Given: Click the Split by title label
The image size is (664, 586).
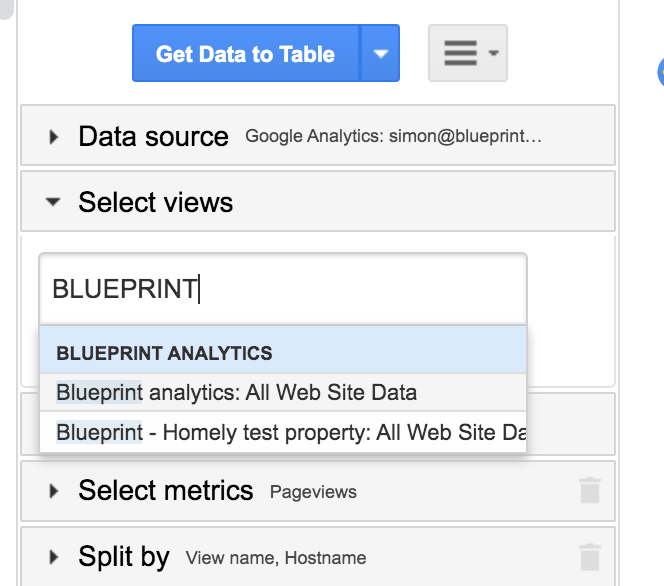Looking at the screenshot, I should (x=123, y=557).
